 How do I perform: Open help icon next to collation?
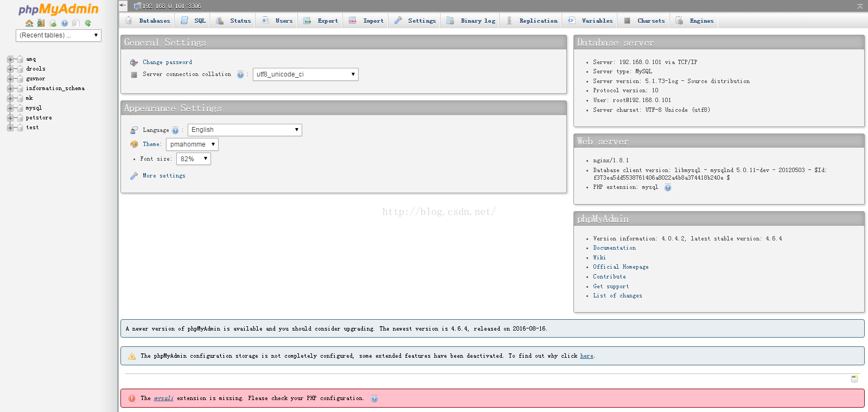[240, 75]
